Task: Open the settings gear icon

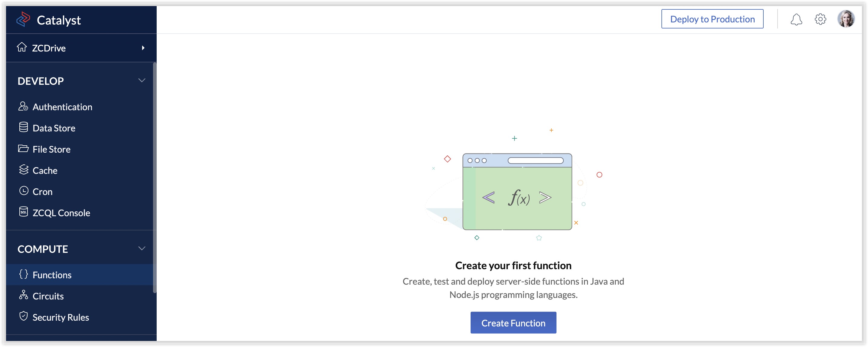Action: [820, 19]
